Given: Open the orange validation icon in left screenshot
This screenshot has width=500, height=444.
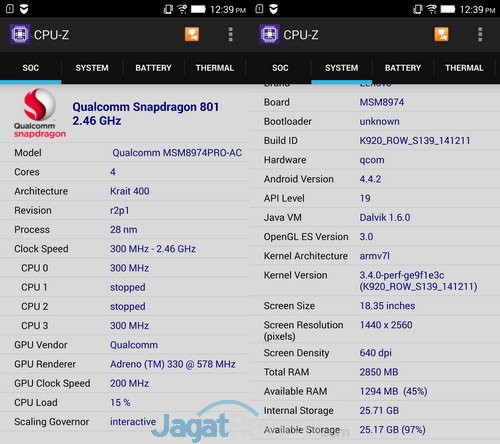Looking at the screenshot, I should pos(192,34).
